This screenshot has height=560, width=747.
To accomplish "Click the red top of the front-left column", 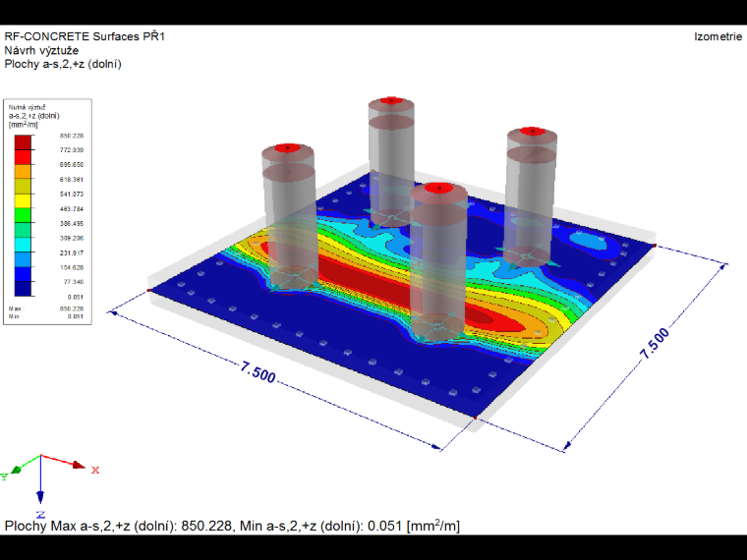I will pyautogui.click(x=286, y=148).
